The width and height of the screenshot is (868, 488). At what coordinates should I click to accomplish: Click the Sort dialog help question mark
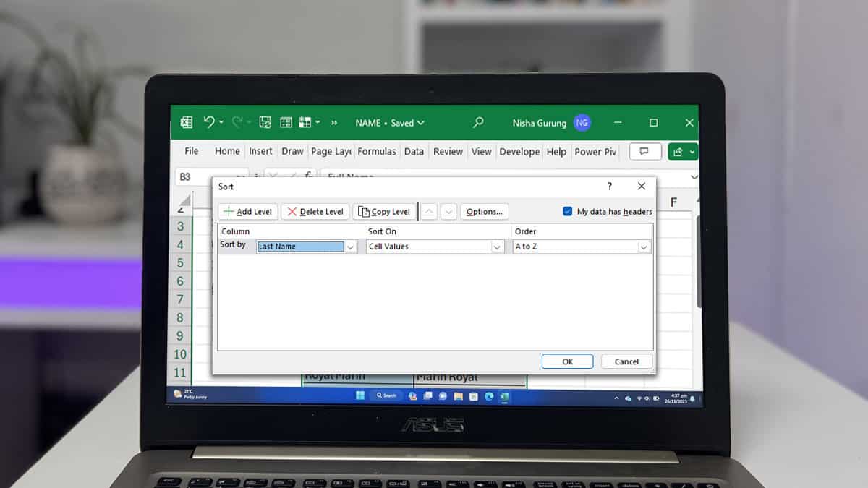pos(610,186)
